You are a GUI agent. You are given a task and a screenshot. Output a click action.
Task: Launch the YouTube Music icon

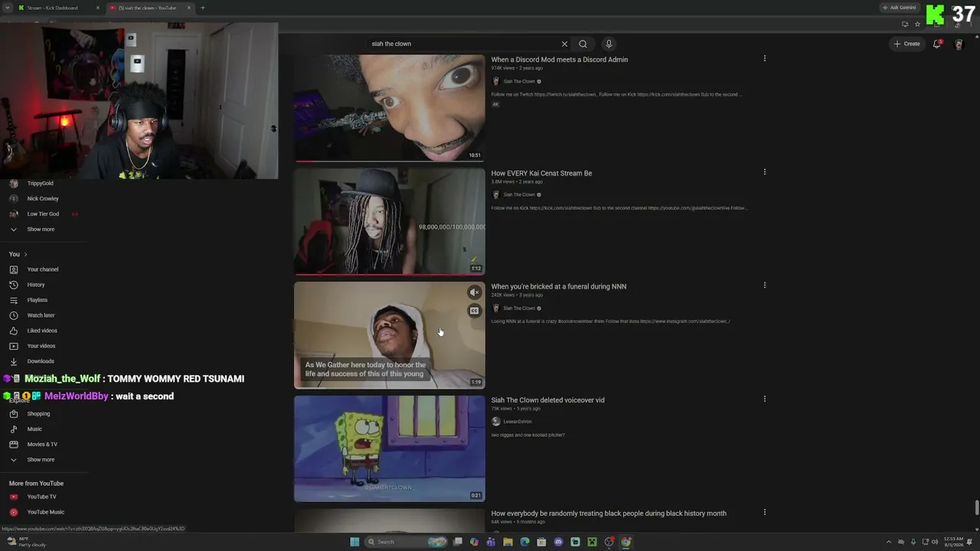(x=14, y=512)
